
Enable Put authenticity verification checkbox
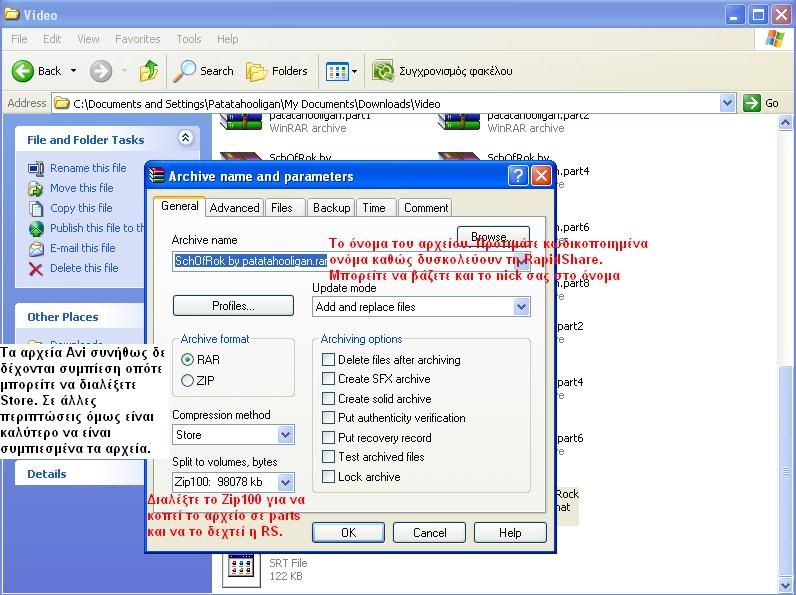[x=328, y=418]
